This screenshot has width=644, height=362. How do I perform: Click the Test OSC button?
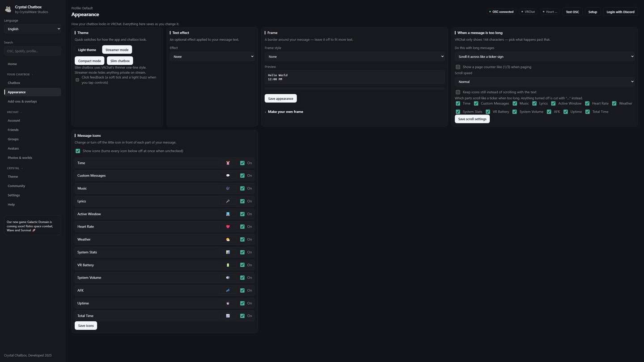(x=572, y=12)
